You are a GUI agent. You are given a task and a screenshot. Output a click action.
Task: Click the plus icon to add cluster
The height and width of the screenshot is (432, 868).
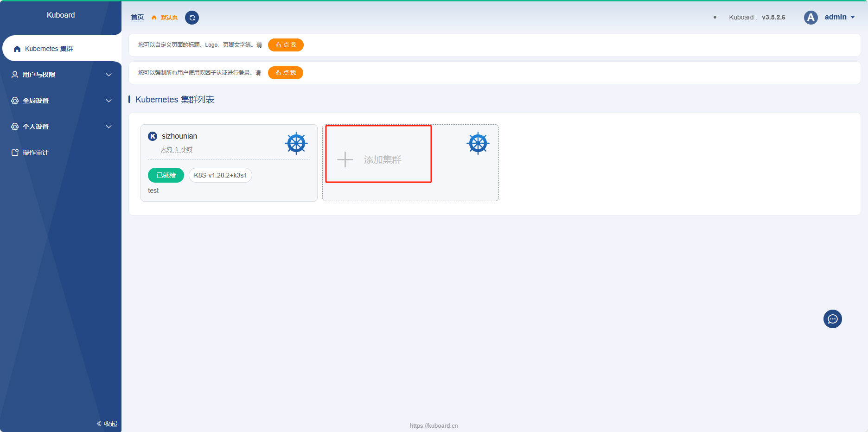point(345,159)
